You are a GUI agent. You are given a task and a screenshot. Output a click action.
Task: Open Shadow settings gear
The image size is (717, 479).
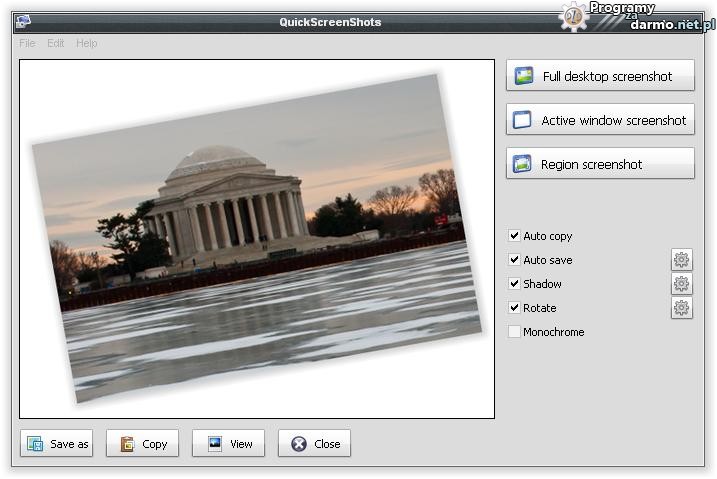pyautogui.click(x=681, y=284)
